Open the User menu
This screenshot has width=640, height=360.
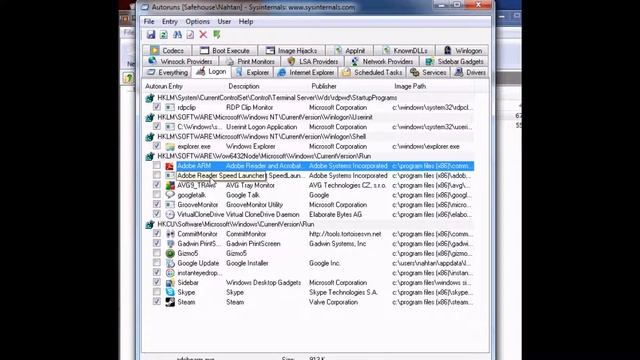[x=224, y=22]
